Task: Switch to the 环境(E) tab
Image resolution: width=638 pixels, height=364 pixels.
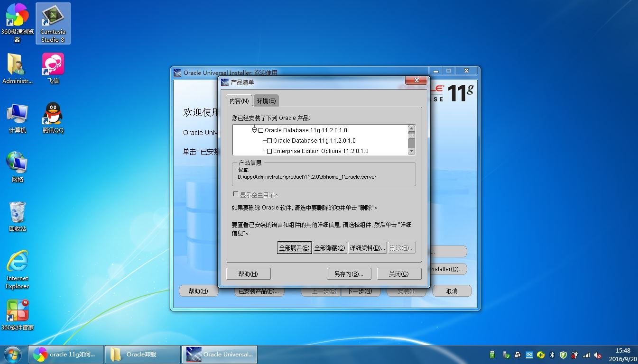Action: 266,100
